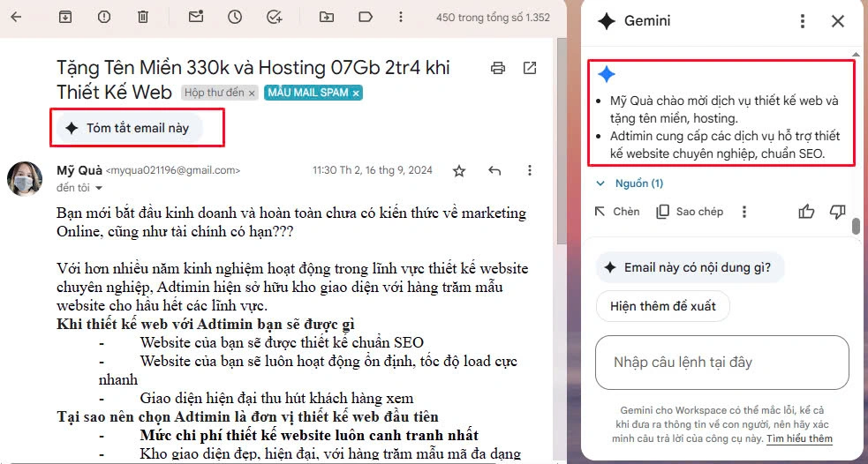Click the Gemini sparkle logo in panel header
The width and height of the screenshot is (868, 464).
[x=607, y=21]
